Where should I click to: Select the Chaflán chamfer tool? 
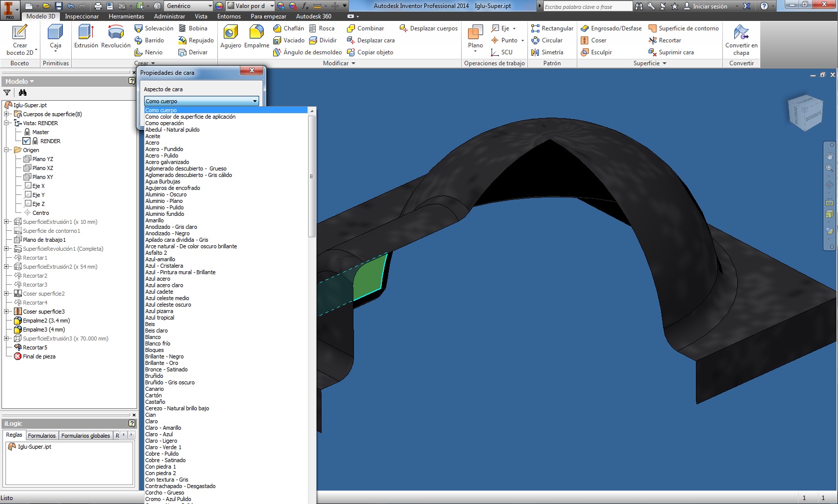tap(289, 28)
